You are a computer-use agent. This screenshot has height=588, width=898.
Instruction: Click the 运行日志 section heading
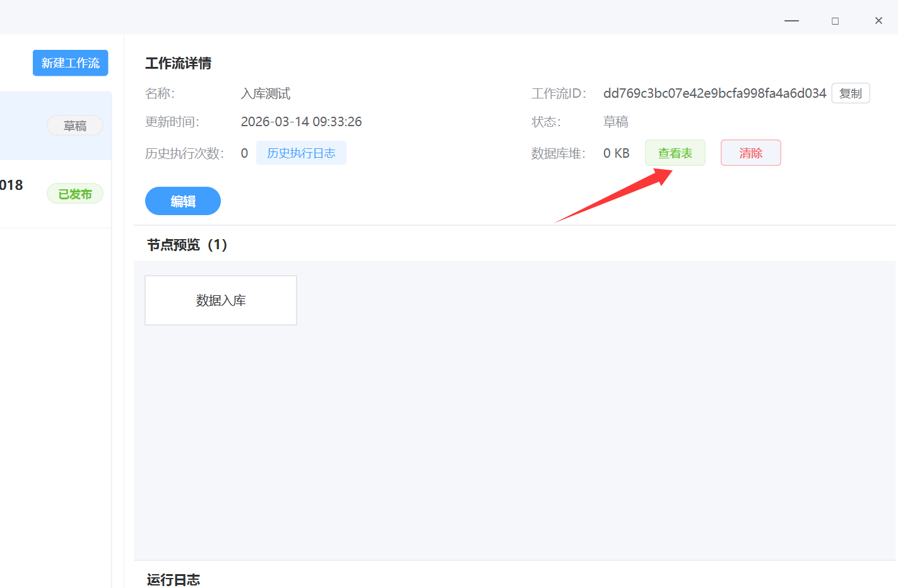click(x=174, y=579)
